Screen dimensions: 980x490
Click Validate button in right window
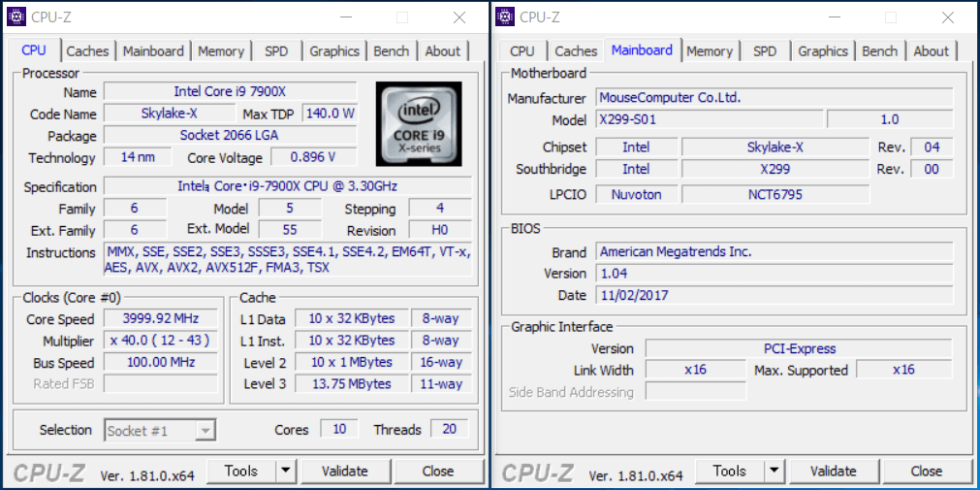click(x=834, y=471)
